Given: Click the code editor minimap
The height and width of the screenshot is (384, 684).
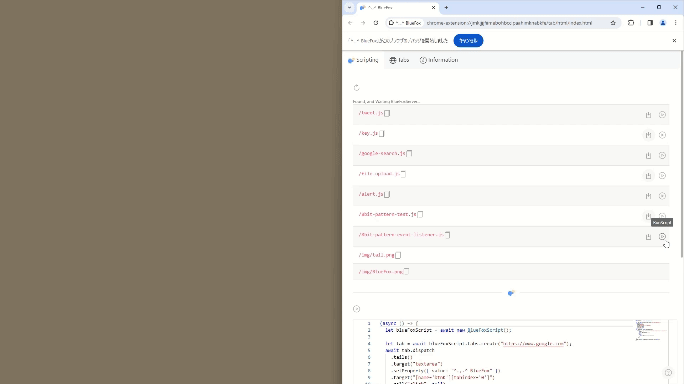Looking at the screenshot, I should 651,330.
